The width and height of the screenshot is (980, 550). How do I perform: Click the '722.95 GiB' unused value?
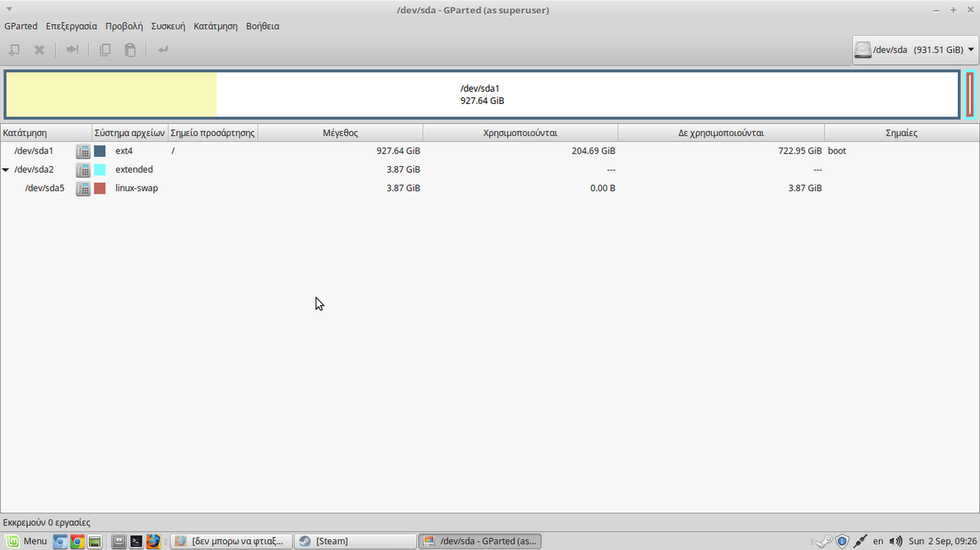click(x=800, y=151)
